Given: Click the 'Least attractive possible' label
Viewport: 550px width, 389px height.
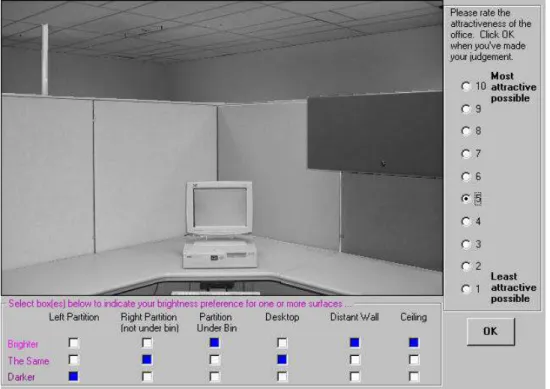Looking at the screenshot, I should 513,288.
